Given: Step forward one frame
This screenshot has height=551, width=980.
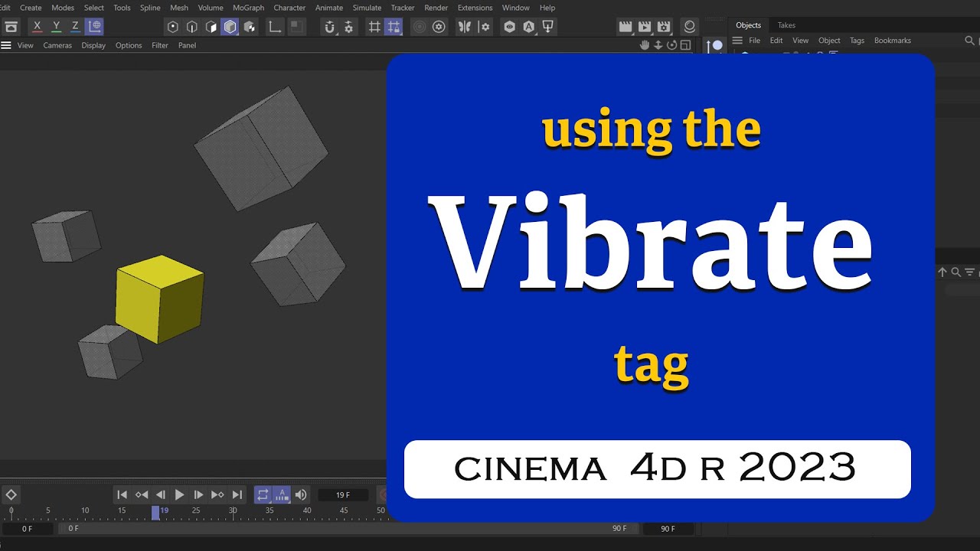Looking at the screenshot, I should [x=198, y=495].
